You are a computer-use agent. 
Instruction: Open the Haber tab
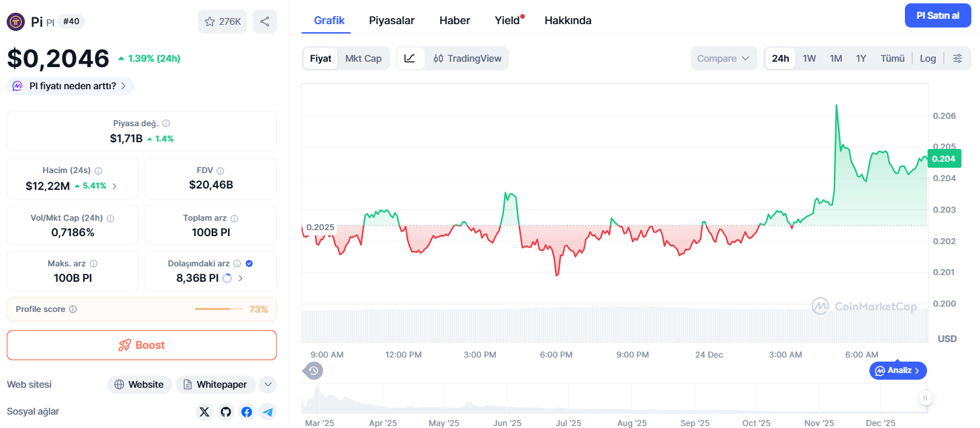(x=454, y=20)
